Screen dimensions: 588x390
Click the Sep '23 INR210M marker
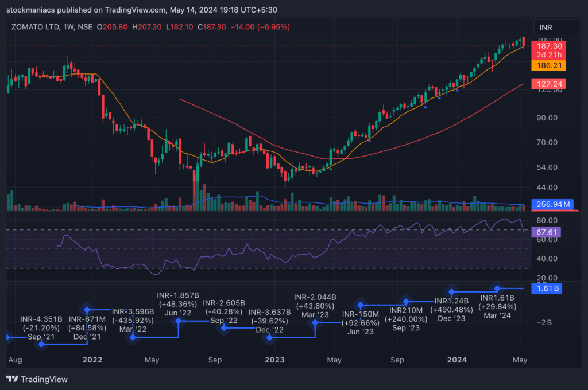point(406,302)
